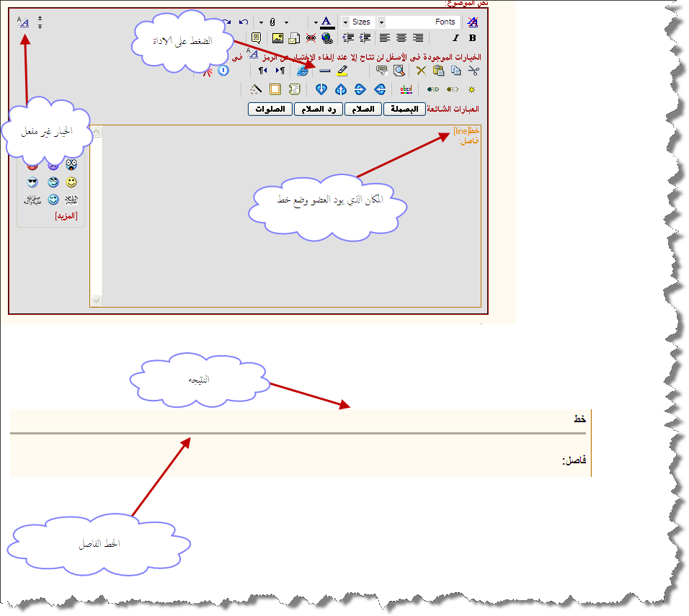The height and width of the screenshot is (616, 689).
Task: Insert horizontal line separator tool
Action: pyautogui.click(x=324, y=71)
